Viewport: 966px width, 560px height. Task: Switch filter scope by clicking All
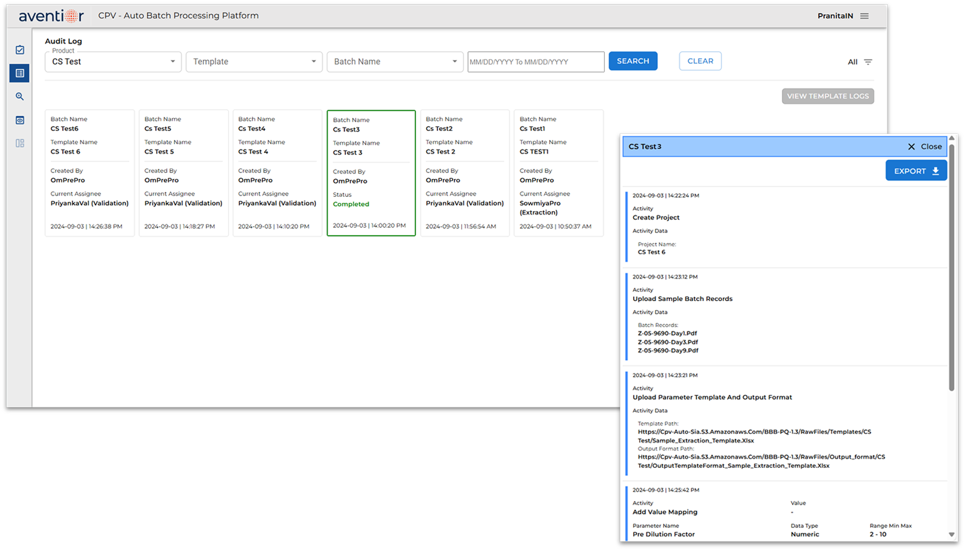(x=852, y=62)
